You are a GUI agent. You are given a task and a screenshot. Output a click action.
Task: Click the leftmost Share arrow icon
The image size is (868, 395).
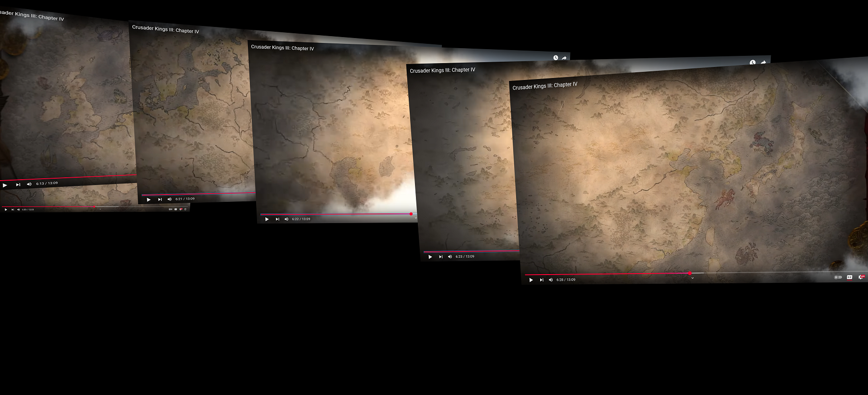pyautogui.click(x=564, y=58)
